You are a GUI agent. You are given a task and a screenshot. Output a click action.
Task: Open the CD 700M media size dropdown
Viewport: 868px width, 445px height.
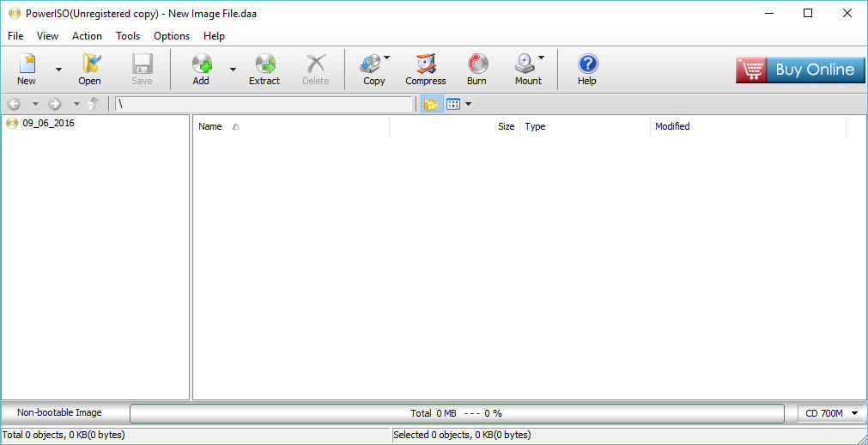(831, 413)
